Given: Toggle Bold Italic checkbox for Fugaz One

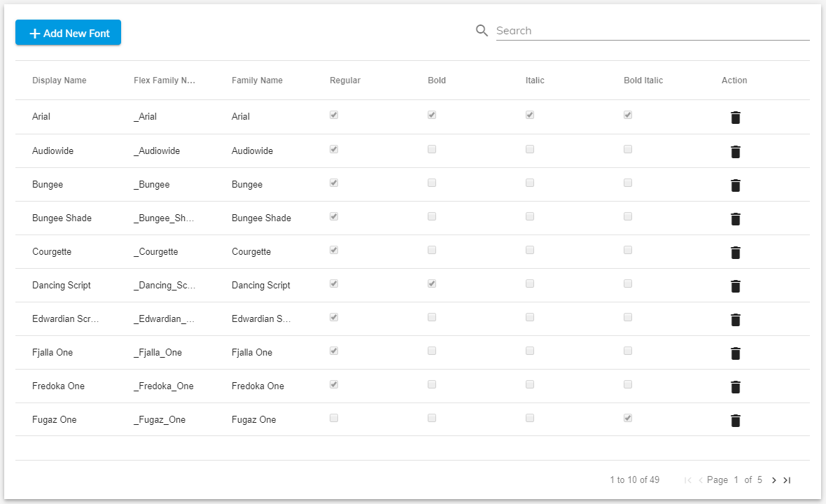Looking at the screenshot, I should pos(628,418).
